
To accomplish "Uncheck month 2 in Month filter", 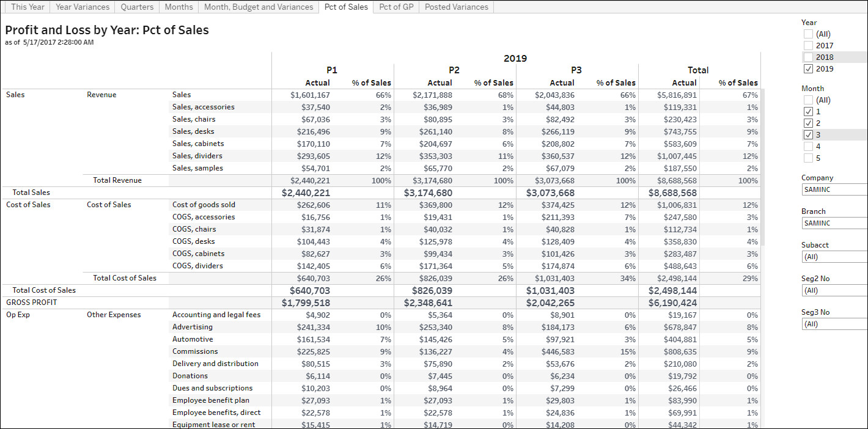I will (808, 123).
